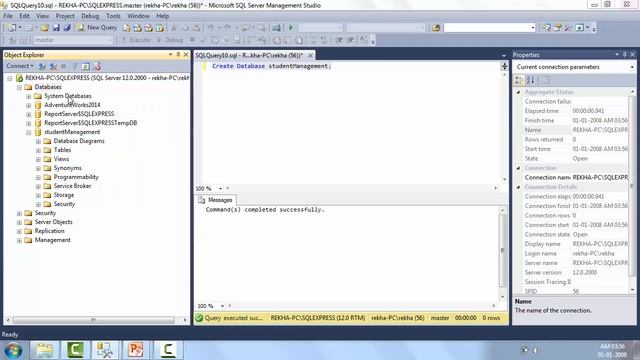
Task: Open the Window menu
Action: pyautogui.click(x=138, y=16)
